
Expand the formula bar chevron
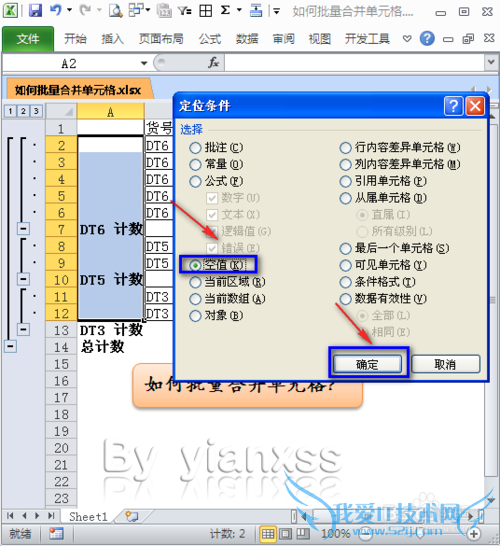491,62
